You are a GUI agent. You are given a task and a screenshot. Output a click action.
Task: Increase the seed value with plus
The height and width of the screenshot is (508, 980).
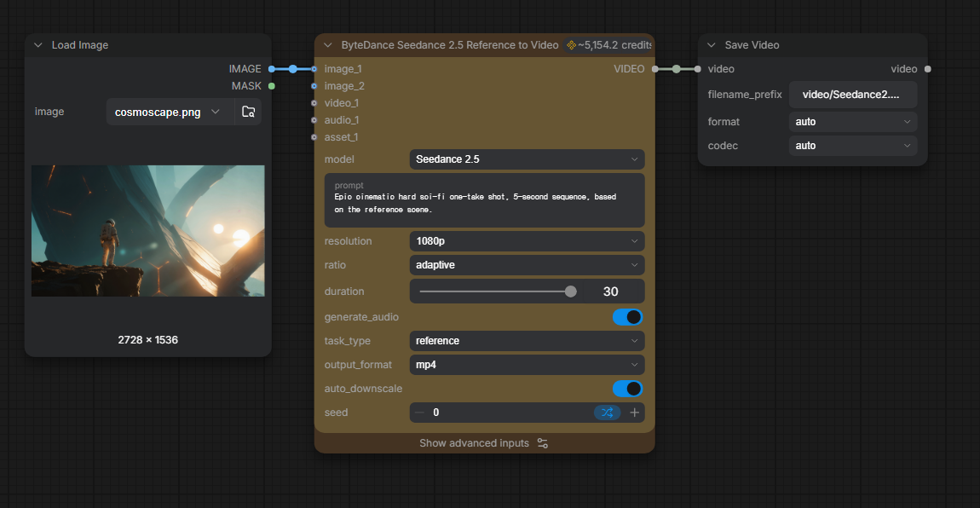pos(634,413)
